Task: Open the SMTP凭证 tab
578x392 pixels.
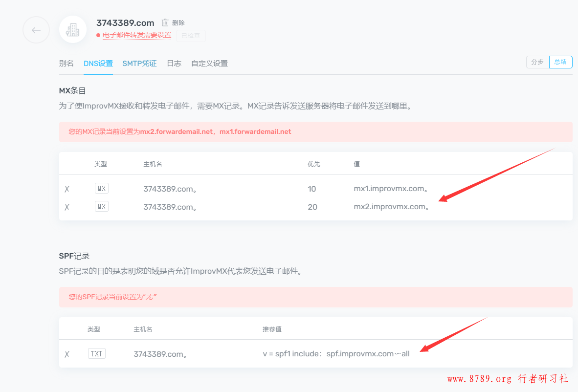Action: click(139, 64)
